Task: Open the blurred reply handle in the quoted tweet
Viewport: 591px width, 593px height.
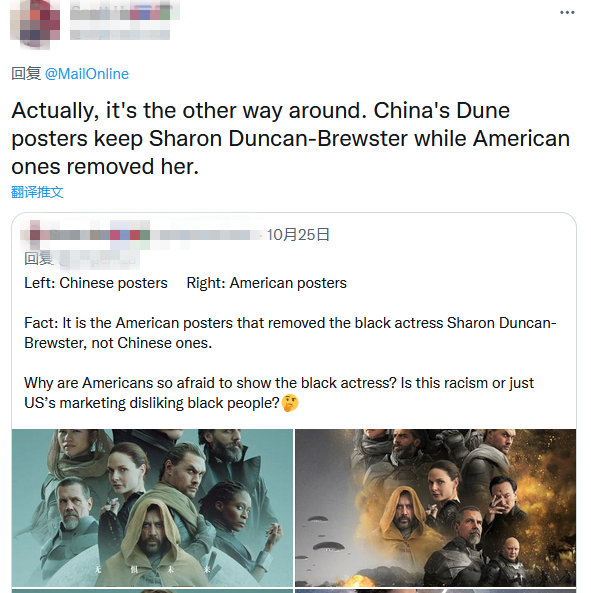Action: click(x=99, y=260)
